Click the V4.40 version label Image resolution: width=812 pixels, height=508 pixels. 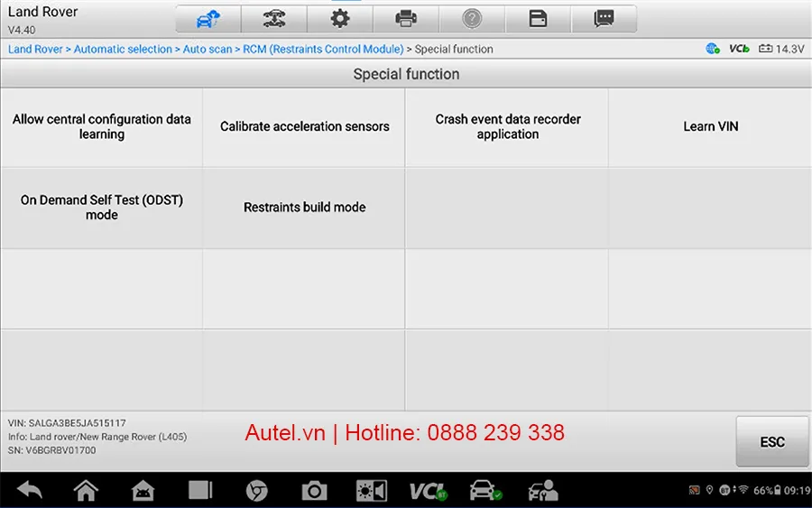pyautogui.click(x=22, y=30)
